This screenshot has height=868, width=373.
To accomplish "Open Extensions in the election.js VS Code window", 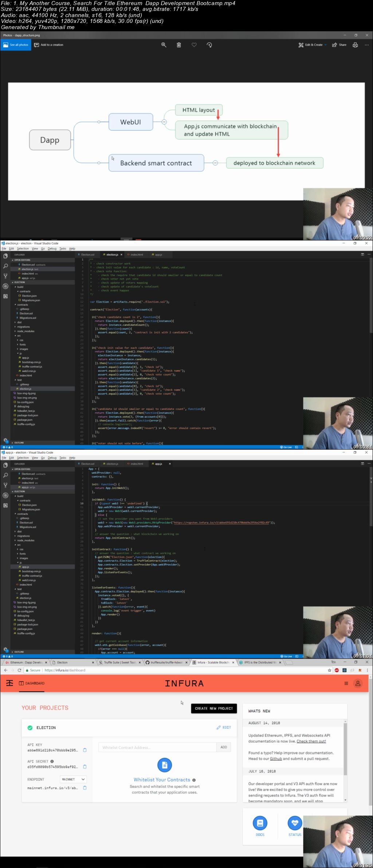I will tap(5, 296).
